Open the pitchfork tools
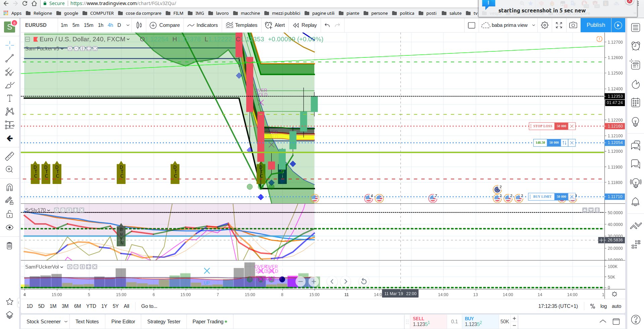 (x=10, y=72)
